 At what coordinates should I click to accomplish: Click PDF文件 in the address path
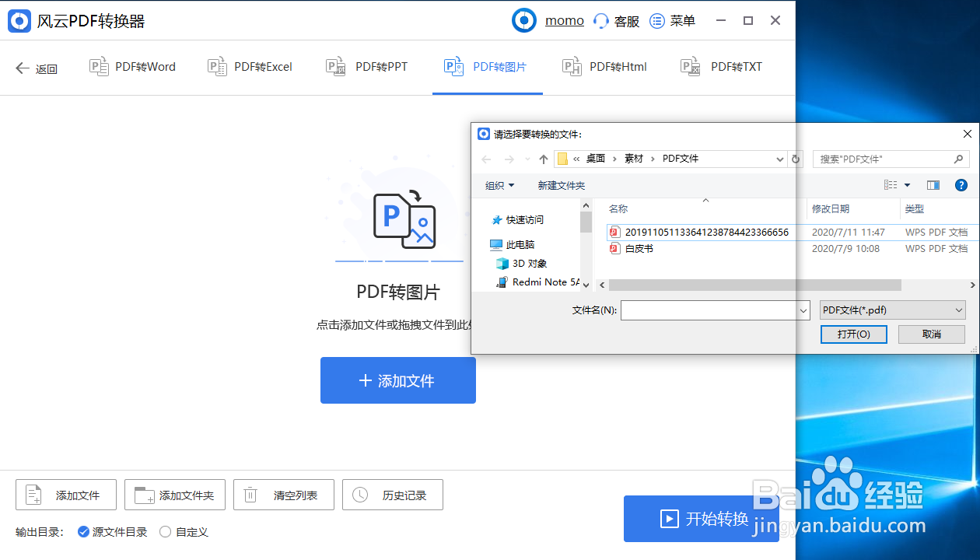681,159
